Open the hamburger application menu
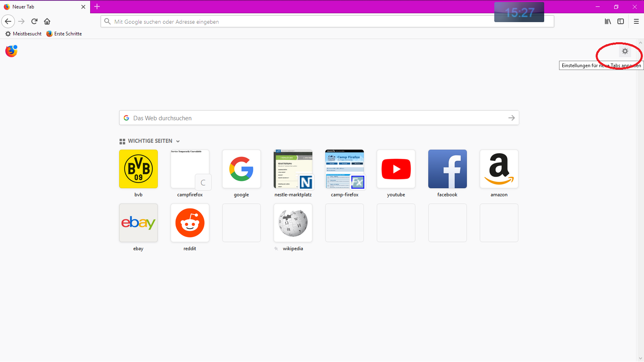The image size is (644, 362). [x=636, y=21]
